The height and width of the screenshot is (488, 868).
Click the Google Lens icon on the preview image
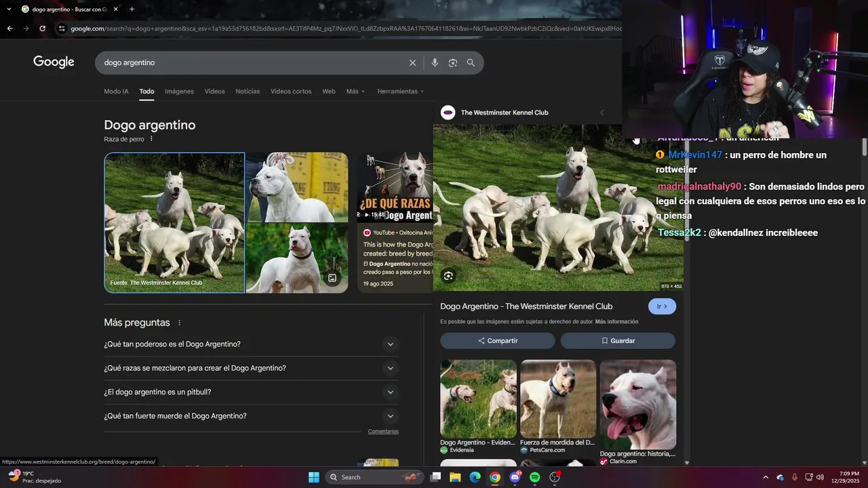point(448,275)
